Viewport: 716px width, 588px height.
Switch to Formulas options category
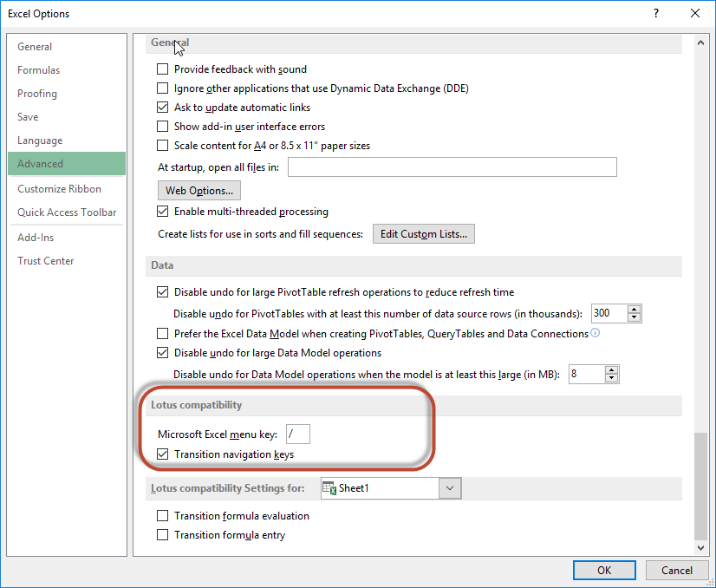tap(67, 70)
